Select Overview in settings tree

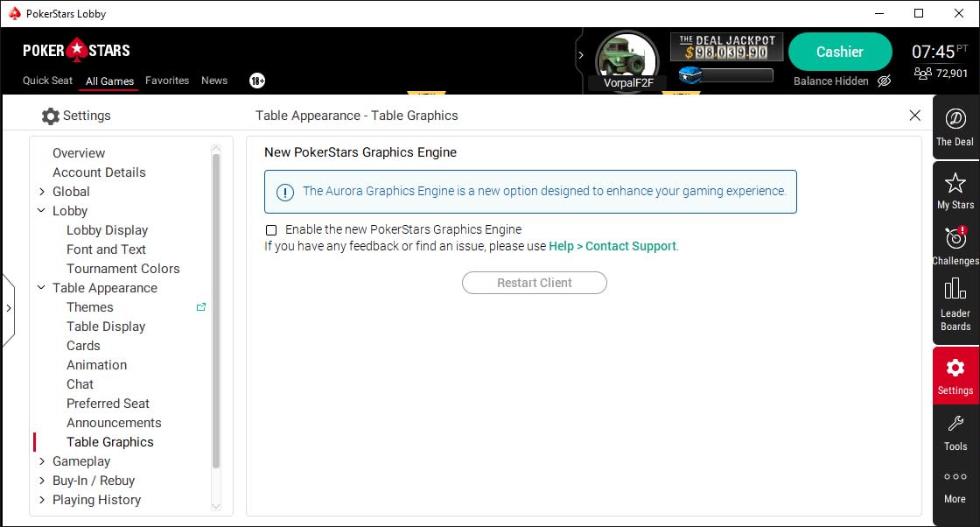(x=79, y=153)
